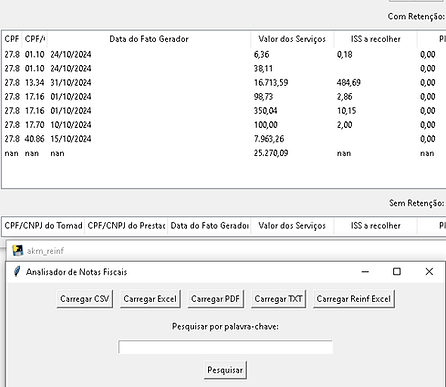Click the CPF/CNPJ do Prestac header in the lower table
The width and height of the screenshot is (446, 387).
coord(126,226)
